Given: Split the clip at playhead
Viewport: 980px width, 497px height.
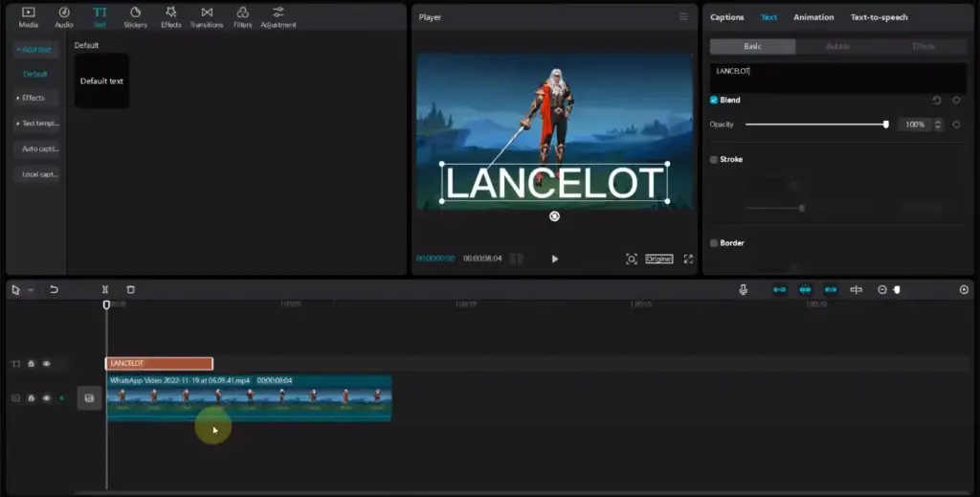Looking at the screenshot, I should click(x=105, y=289).
